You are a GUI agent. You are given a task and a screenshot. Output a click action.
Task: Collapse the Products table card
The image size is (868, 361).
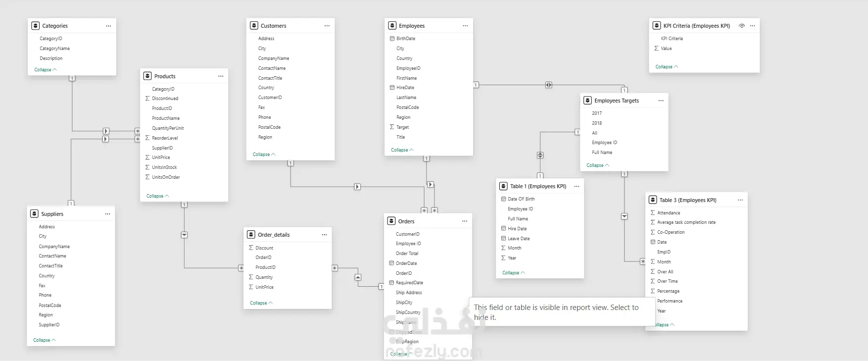pyautogui.click(x=157, y=196)
